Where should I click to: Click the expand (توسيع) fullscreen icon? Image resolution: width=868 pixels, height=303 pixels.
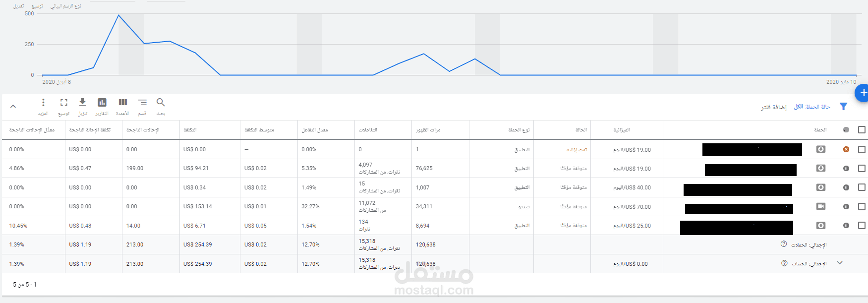point(63,103)
